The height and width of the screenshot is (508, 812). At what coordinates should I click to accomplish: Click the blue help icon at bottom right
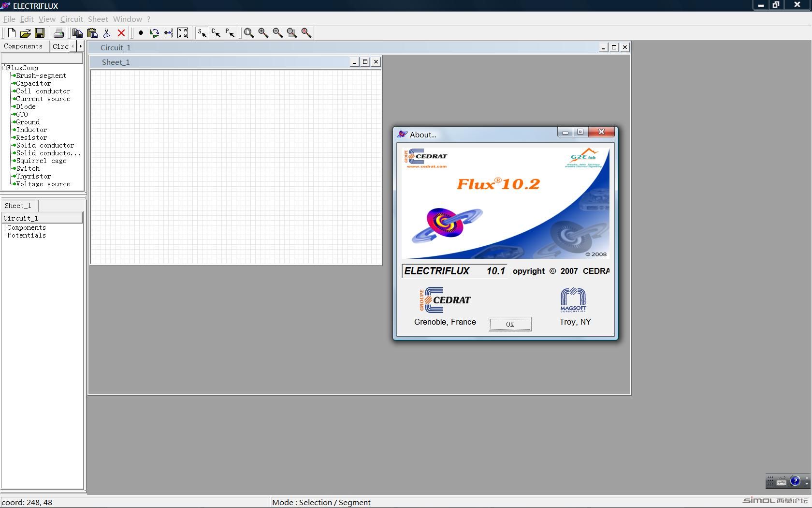pyautogui.click(x=795, y=481)
